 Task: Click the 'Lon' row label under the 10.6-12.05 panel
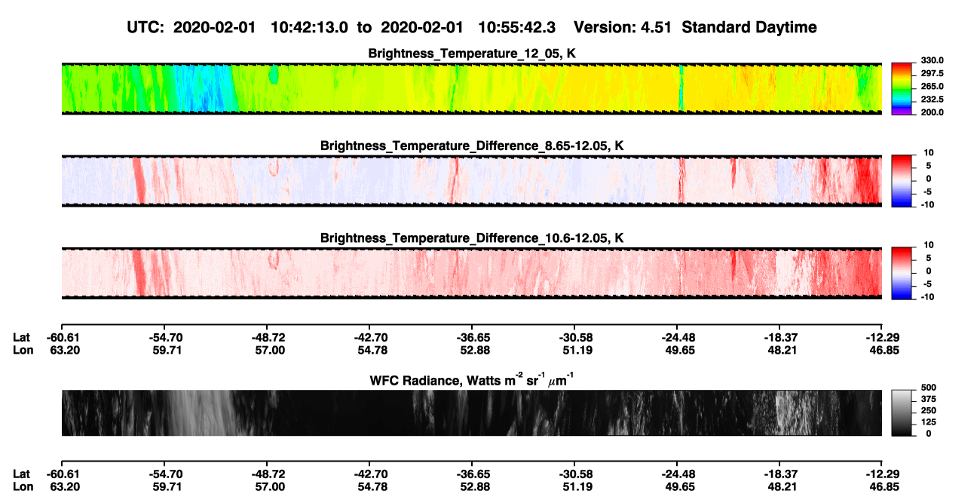(23, 350)
